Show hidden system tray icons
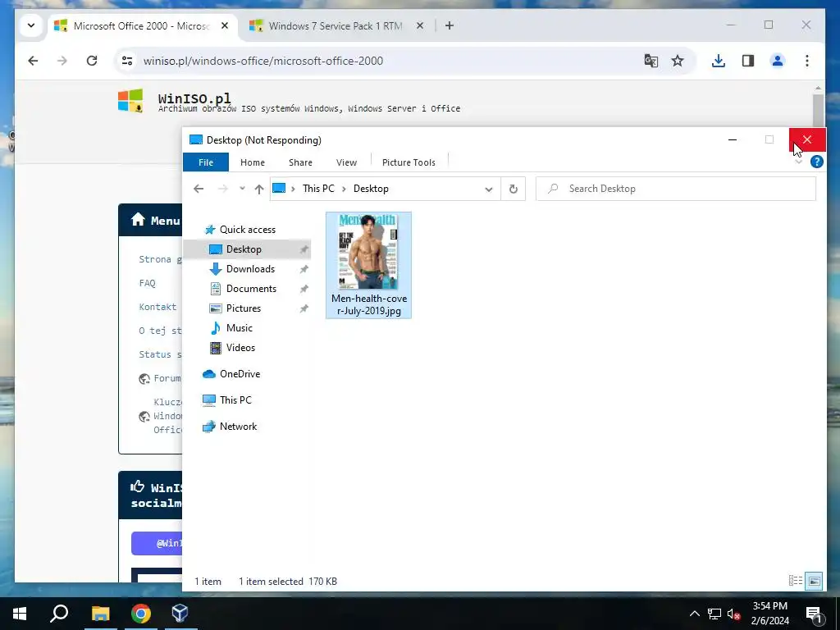Screen dimensions: 840x630 [x=694, y=614]
